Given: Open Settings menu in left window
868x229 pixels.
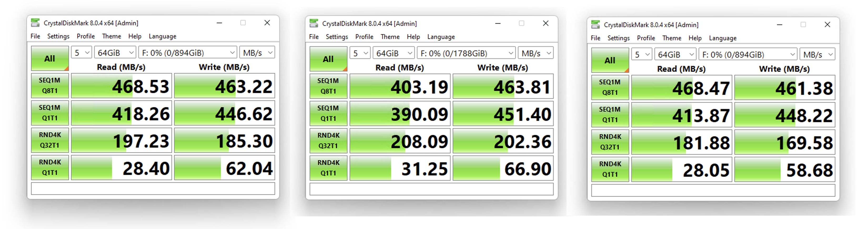Looking at the screenshot, I should pyautogui.click(x=58, y=36).
